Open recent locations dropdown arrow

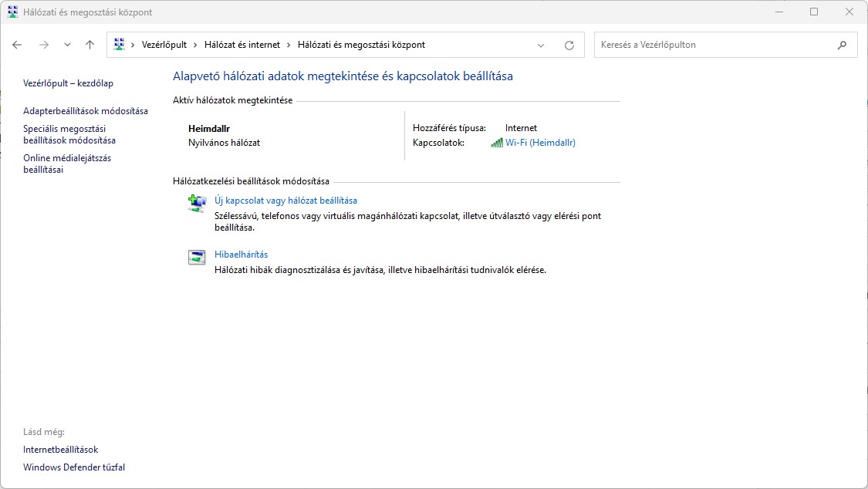coord(67,45)
